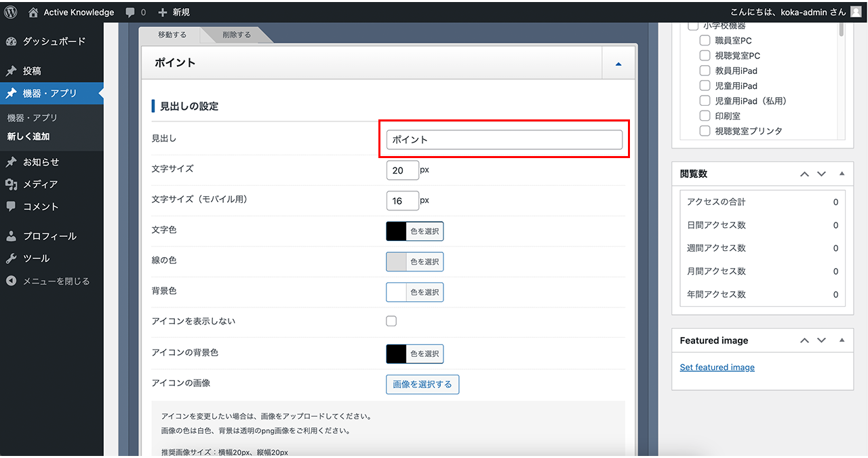This screenshot has height=458, width=868.
Task: Click 新規 in the admin bar
Action: pos(181,12)
